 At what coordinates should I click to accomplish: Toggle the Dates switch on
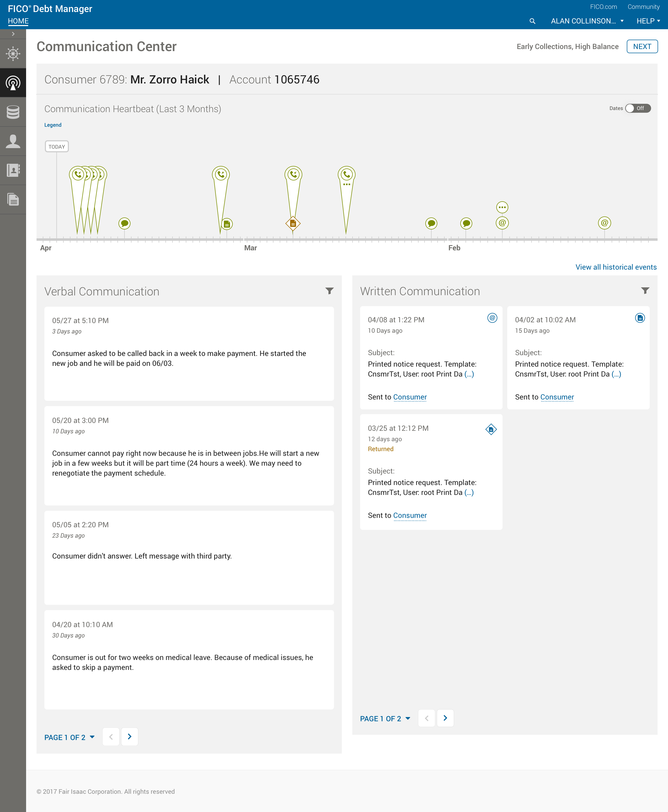(638, 108)
